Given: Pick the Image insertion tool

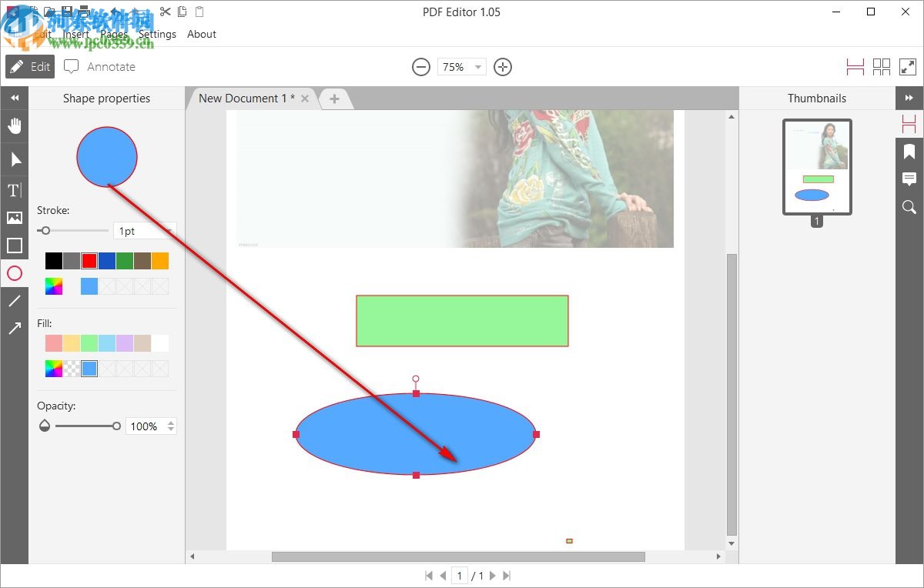Looking at the screenshot, I should point(15,217).
